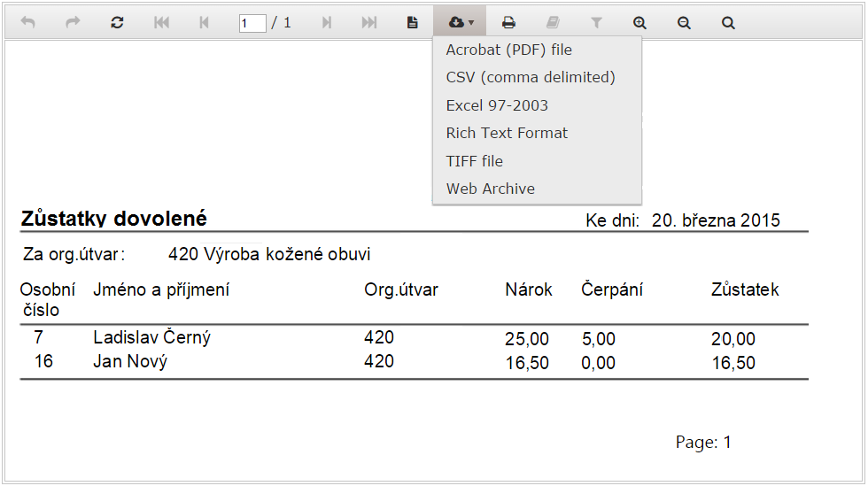Click the plain magnifier search icon
Screen dimensions: 868x486
pos(728,23)
